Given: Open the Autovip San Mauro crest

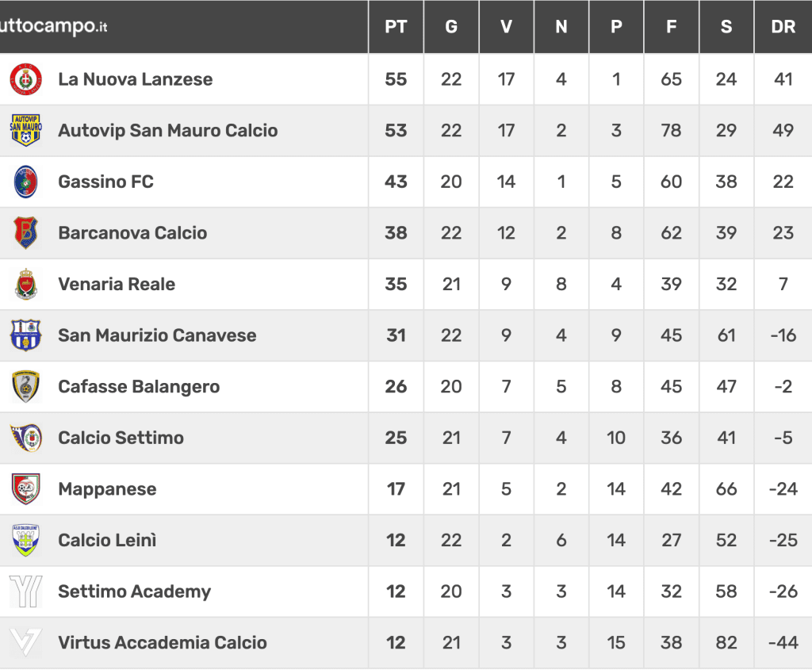Looking at the screenshot, I should click(26, 131).
